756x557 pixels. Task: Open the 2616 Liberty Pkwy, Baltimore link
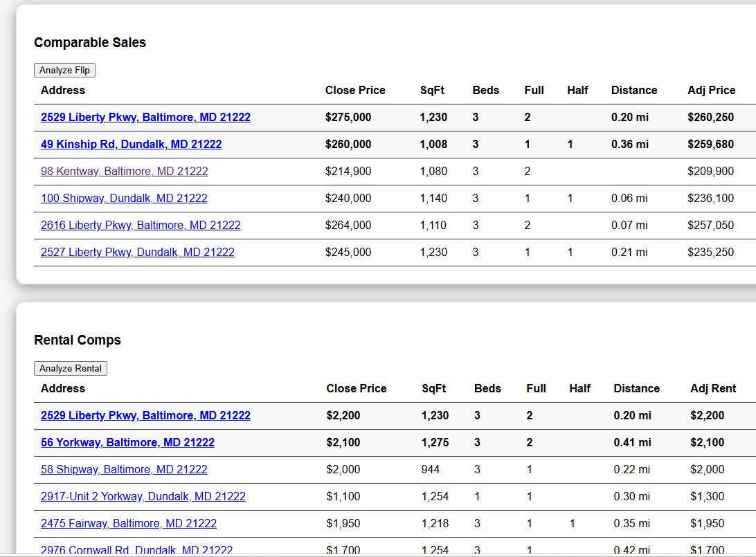[141, 225]
